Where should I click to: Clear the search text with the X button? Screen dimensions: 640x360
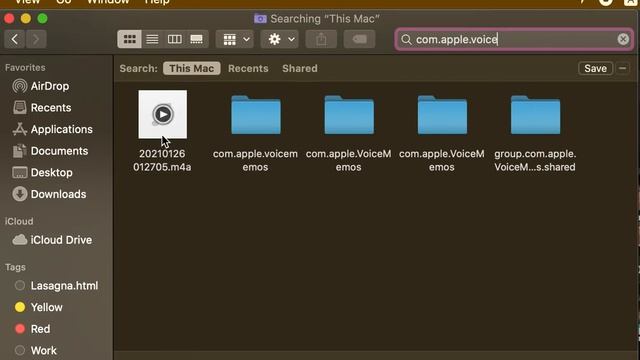point(623,39)
